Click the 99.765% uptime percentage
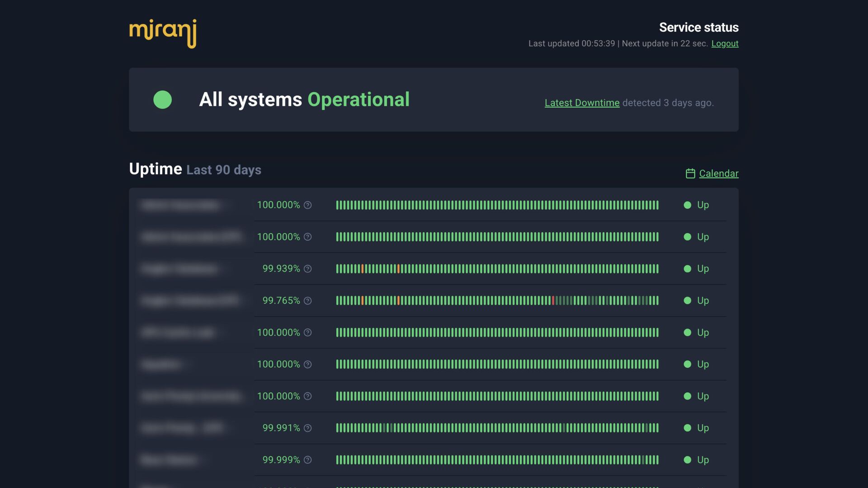Screen dimensions: 868x488 (x=281, y=301)
